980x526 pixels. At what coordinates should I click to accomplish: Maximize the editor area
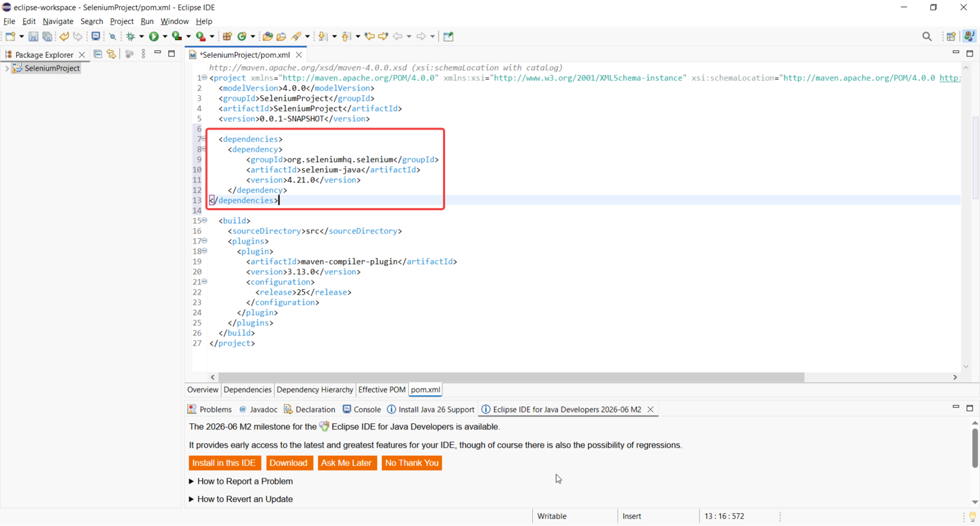click(x=970, y=53)
